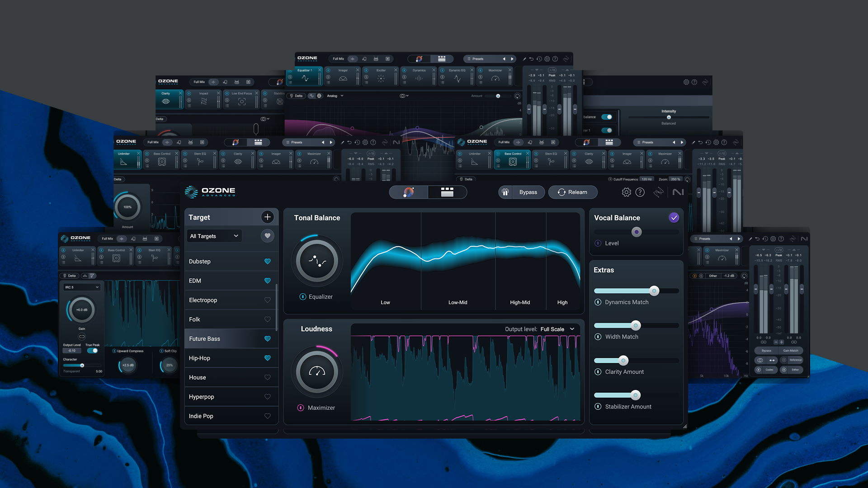Click the Tonal Balance Equalizer knob icon

tap(317, 261)
